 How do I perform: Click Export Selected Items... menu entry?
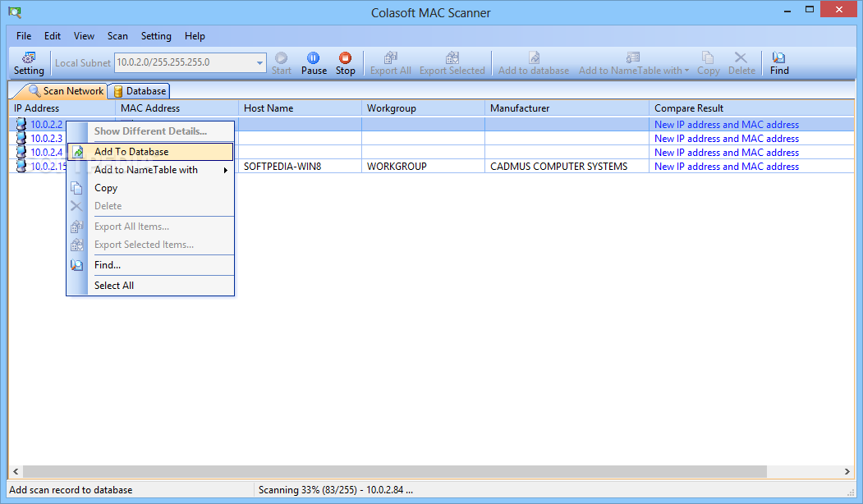click(150, 245)
